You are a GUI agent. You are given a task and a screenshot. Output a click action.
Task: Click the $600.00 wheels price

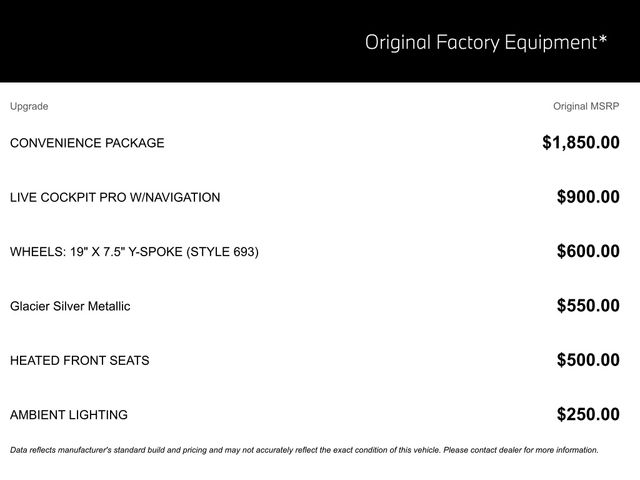pos(588,251)
